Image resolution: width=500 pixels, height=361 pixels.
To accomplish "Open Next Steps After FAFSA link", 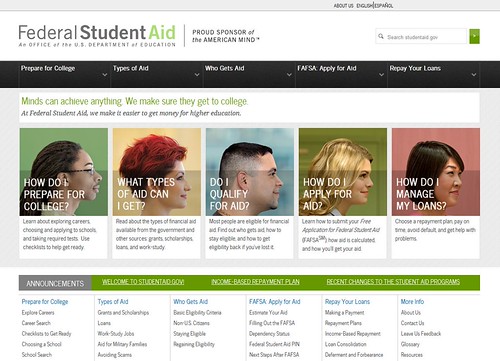I will click(274, 355).
